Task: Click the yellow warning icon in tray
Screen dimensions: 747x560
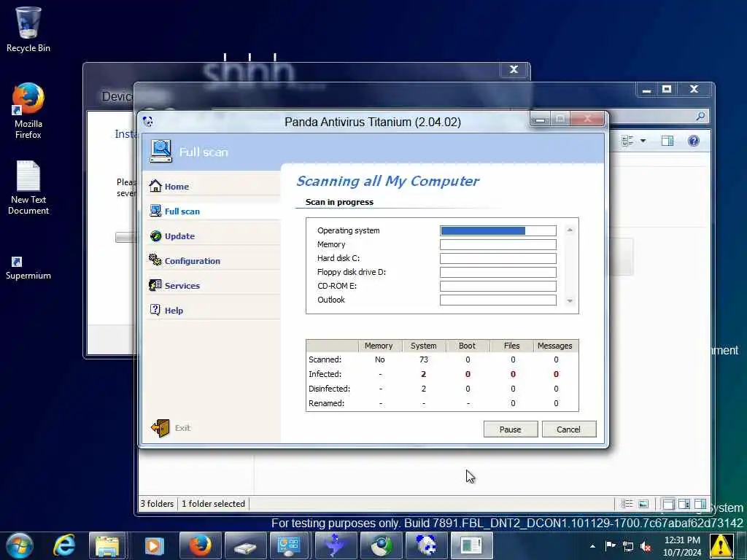Action: 721,545
